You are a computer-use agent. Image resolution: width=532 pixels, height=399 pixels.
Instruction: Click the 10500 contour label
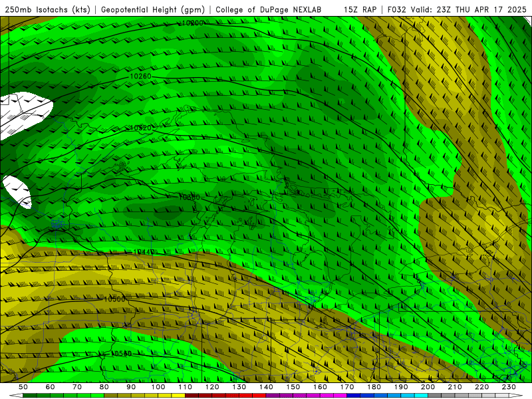pyautogui.click(x=114, y=299)
